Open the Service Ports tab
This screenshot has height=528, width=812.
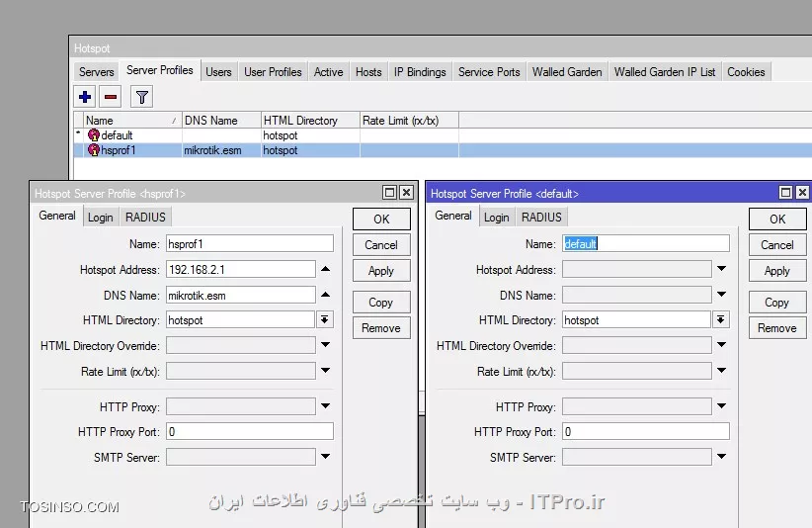pyautogui.click(x=489, y=72)
